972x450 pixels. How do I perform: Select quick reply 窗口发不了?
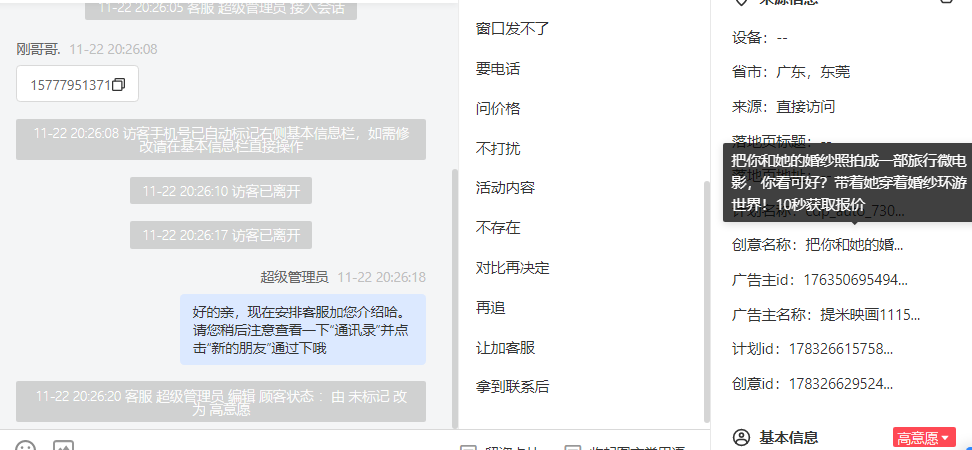coord(512,29)
